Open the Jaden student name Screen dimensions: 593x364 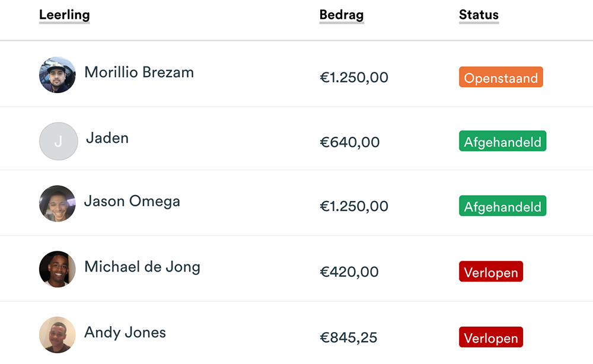pyautogui.click(x=107, y=138)
